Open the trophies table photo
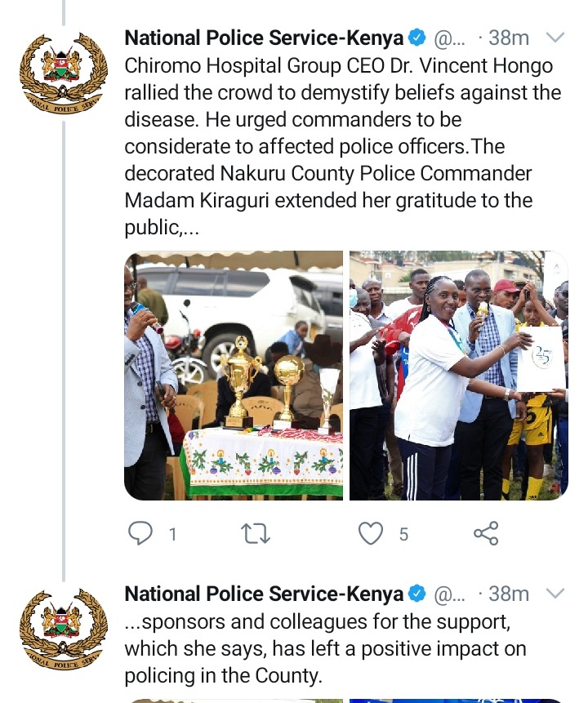Viewport: 588px width, 703px height. click(234, 376)
